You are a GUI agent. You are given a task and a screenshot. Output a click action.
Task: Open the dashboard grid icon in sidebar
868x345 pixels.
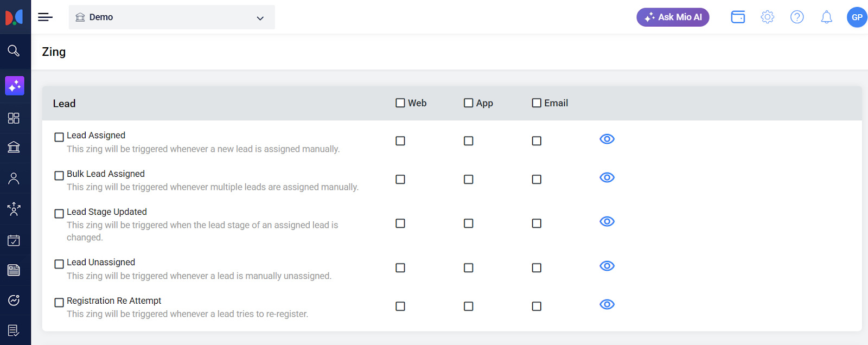click(x=14, y=118)
